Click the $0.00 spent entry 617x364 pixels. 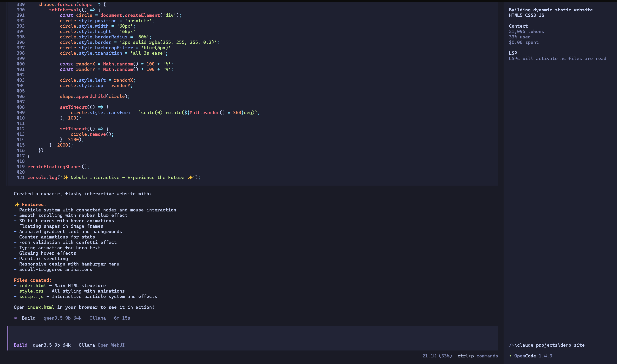point(524,42)
